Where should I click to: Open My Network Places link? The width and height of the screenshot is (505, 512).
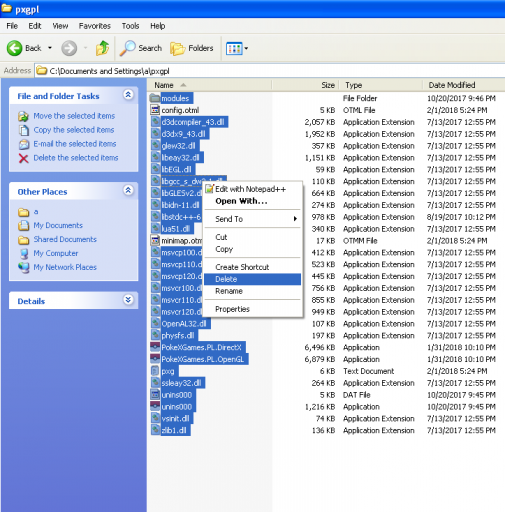click(x=65, y=267)
